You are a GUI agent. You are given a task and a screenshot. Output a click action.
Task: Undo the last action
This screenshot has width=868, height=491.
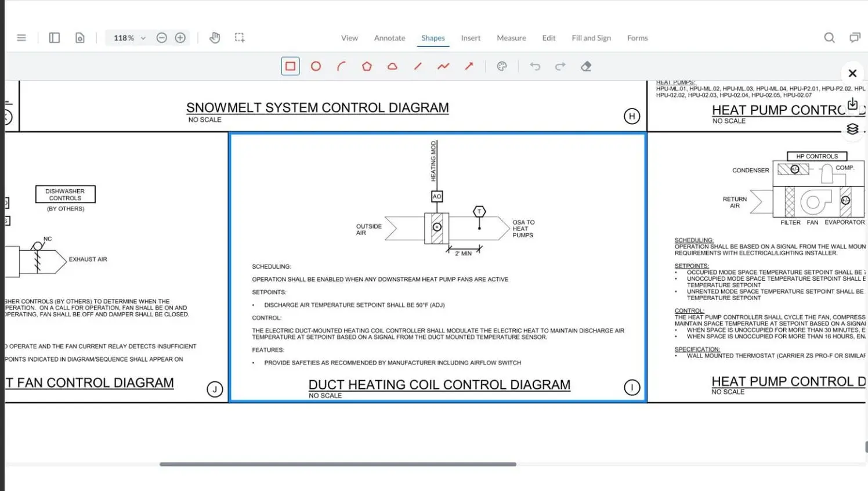tap(535, 66)
